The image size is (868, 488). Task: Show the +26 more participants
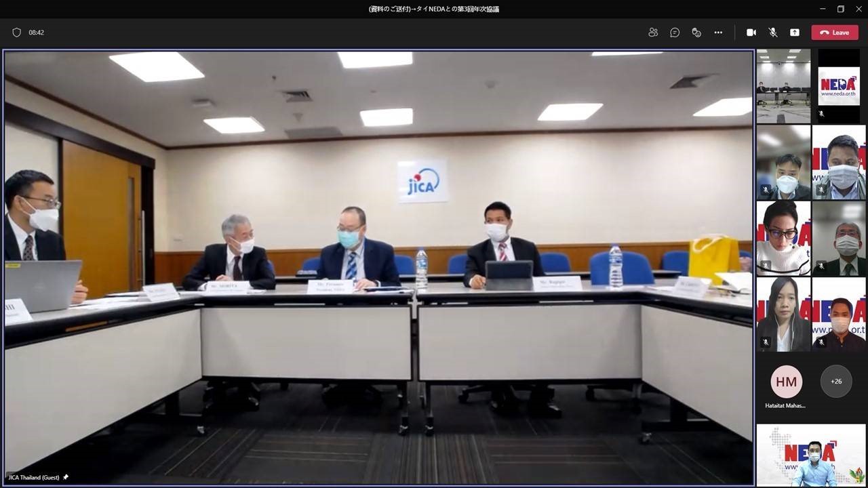[836, 382]
